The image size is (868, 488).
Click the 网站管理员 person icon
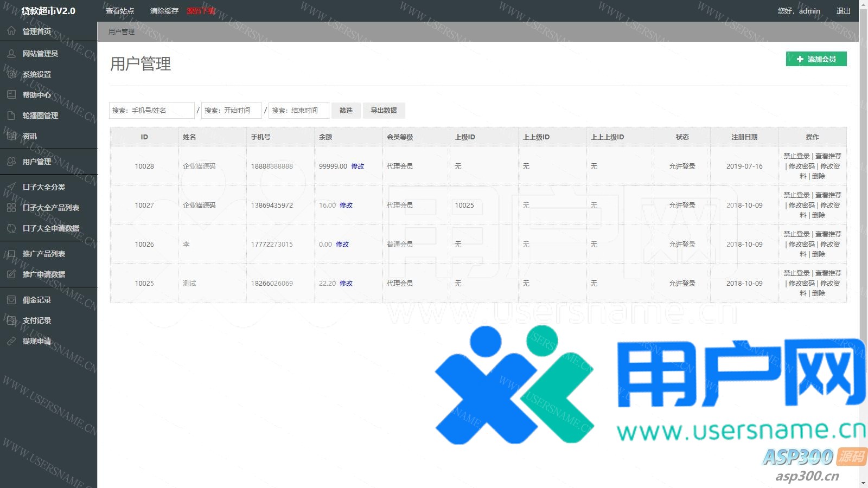[x=11, y=54]
